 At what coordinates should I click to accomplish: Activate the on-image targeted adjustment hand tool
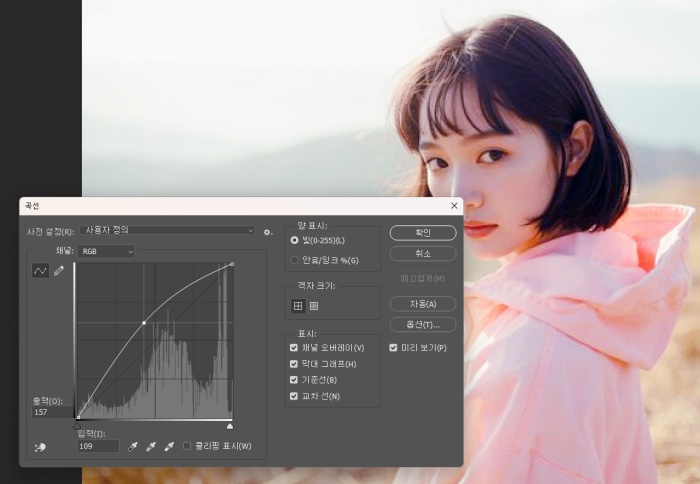(40, 446)
